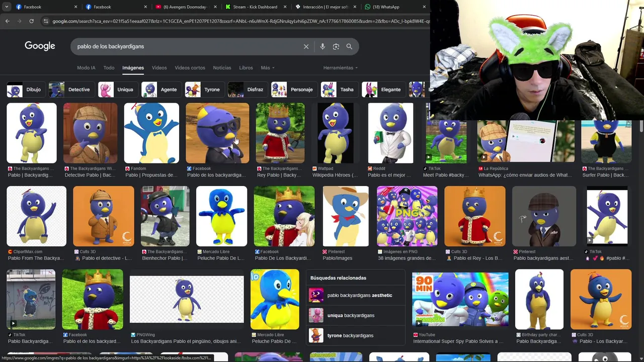644x362 pixels.
Task: Open the Bienhechor Pablo image
Action: [165, 216]
